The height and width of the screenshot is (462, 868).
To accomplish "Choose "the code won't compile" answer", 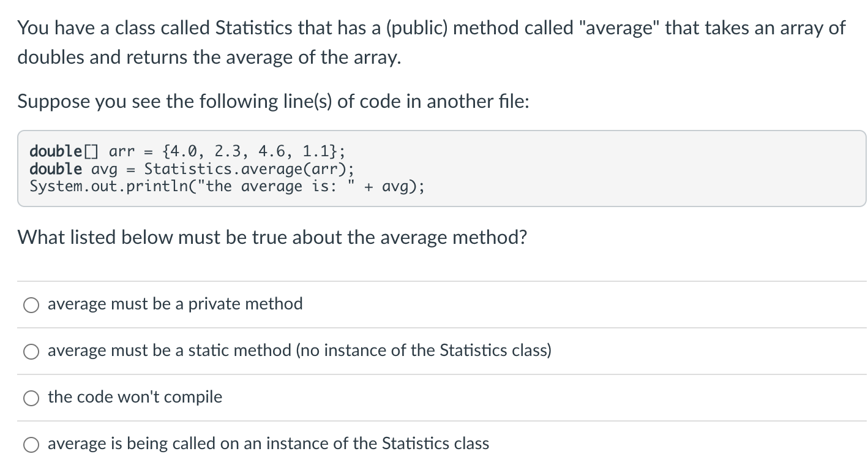I will point(31,398).
